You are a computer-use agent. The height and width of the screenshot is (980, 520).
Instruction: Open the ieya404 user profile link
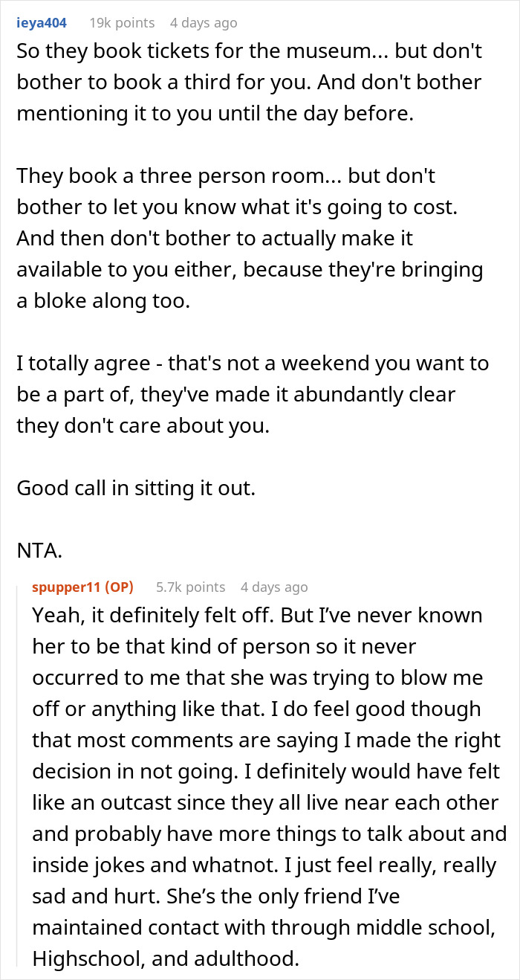tap(42, 23)
